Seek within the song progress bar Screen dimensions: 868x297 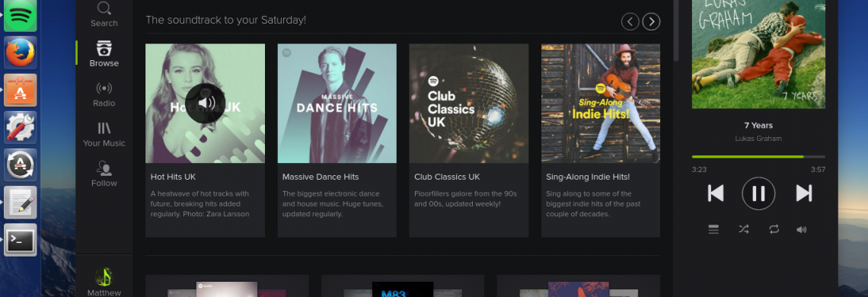(758, 157)
